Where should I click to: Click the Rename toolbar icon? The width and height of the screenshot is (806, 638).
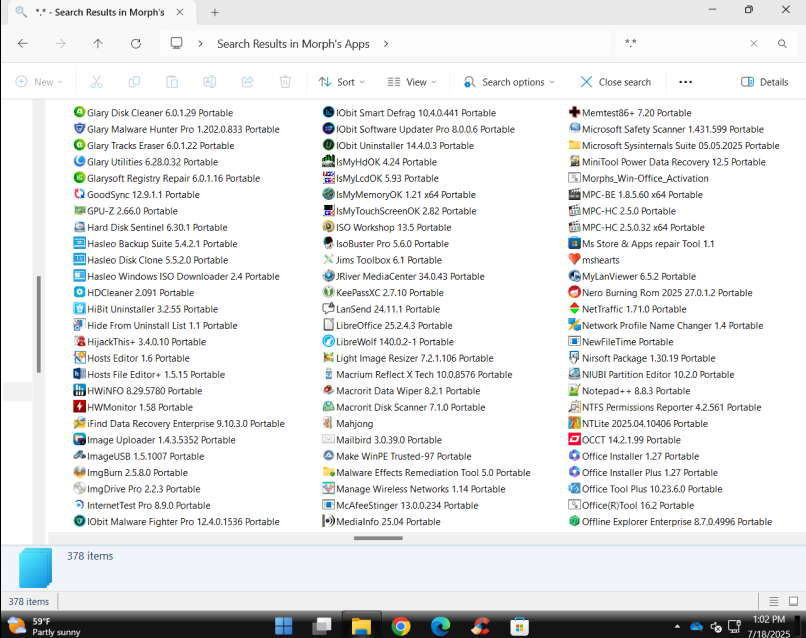(210, 82)
